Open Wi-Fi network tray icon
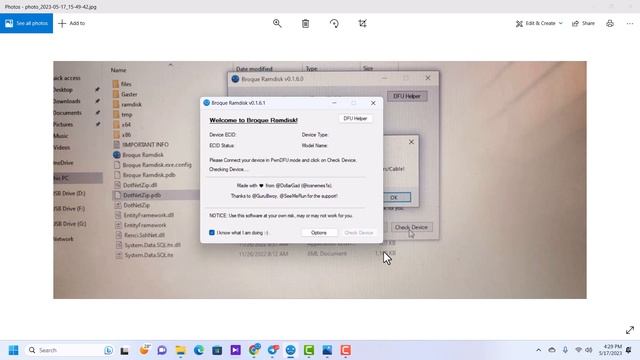This screenshot has height=360, width=640. 578,350
